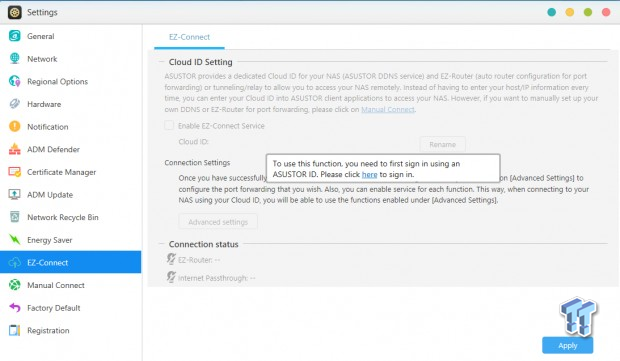Click the 'Connection Settings' label
The height and width of the screenshot is (361, 620).
pyautogui.click(x=197, y=163)
